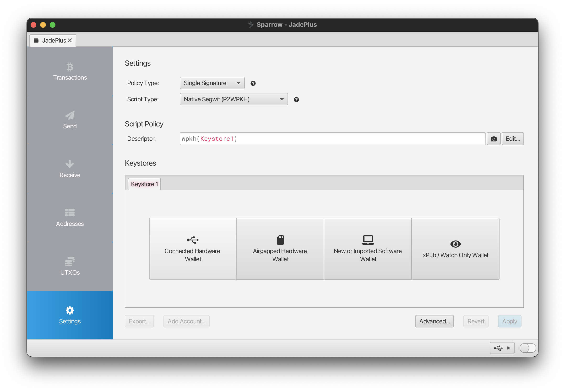Open the Policy Type dropdown
This screenshot has height=392, width=565.
pyautogui.click(x=212, y=83)
